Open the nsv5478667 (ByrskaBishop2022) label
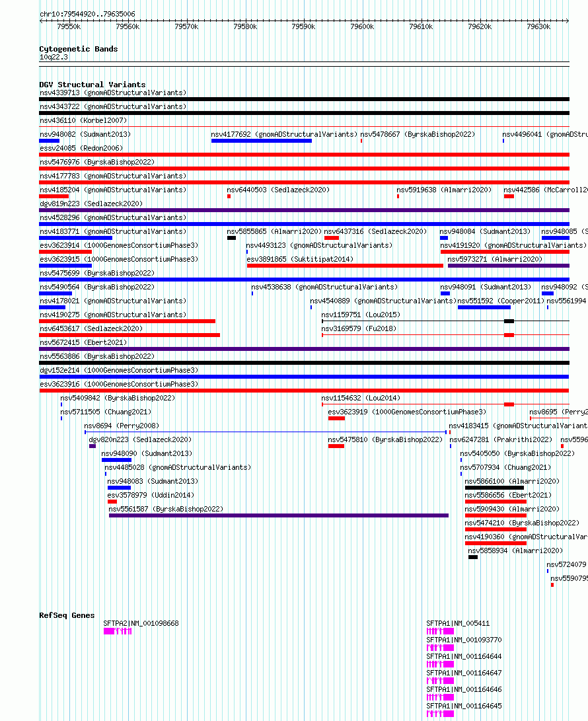Image resolution: width=588 pixels, height=721 pixels. pos(418,134)
